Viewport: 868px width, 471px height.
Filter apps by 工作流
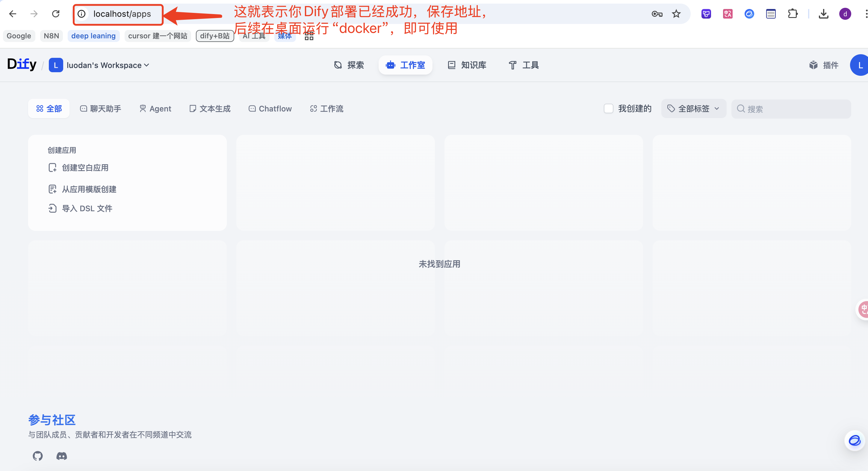pos(326,108)
